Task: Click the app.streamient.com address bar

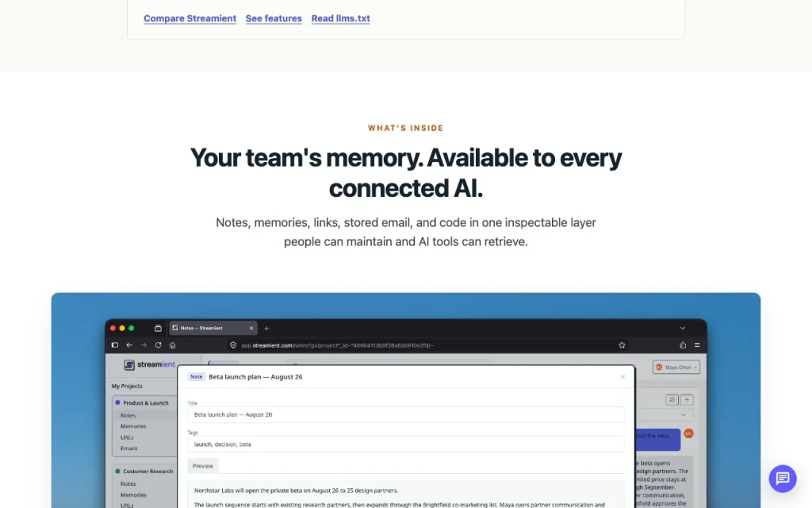Action: point(427,345)
